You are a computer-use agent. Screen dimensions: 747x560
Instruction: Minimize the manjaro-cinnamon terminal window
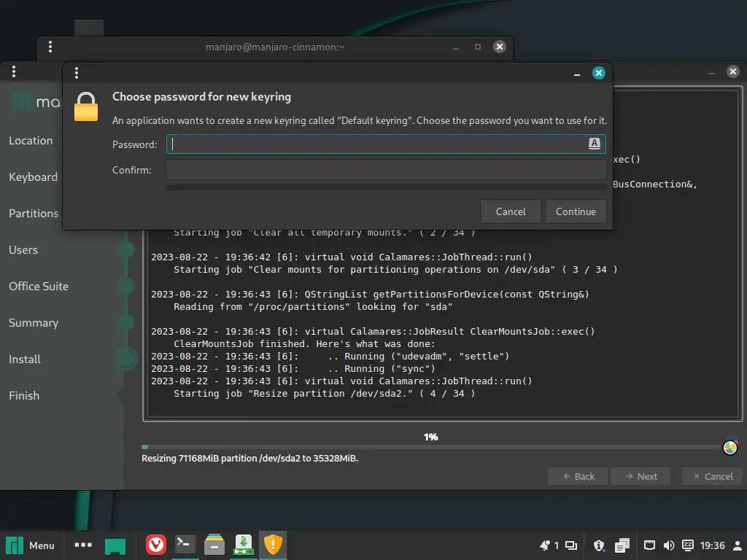(x=456, y=47)
